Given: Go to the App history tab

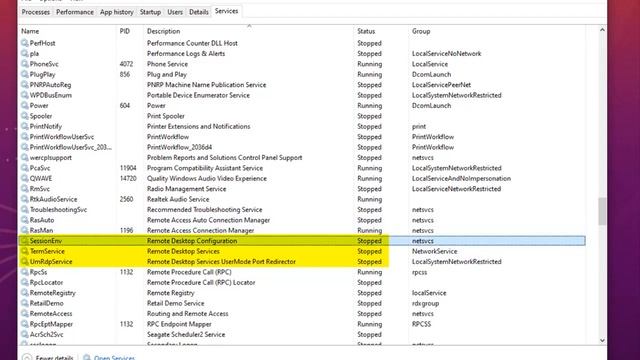Looking at the screenshot, I should pyautogui.click(x=117, y=12).
